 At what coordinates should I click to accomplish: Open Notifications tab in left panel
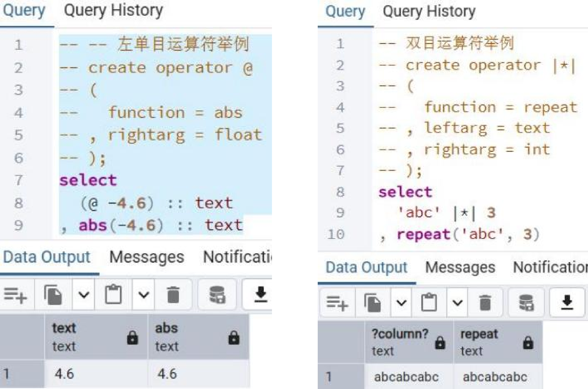(x=237, y=257)
